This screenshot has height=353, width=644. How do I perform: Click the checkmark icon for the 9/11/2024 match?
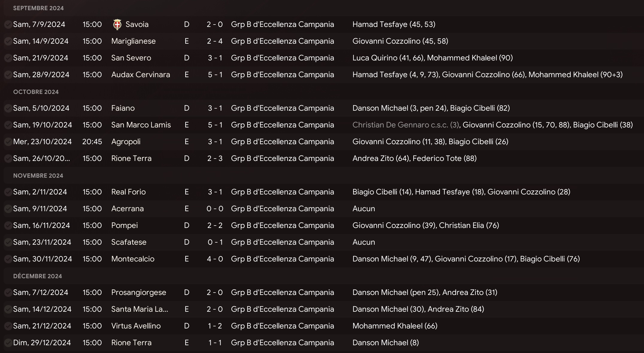pyautogui.click(x=8, y=209)
